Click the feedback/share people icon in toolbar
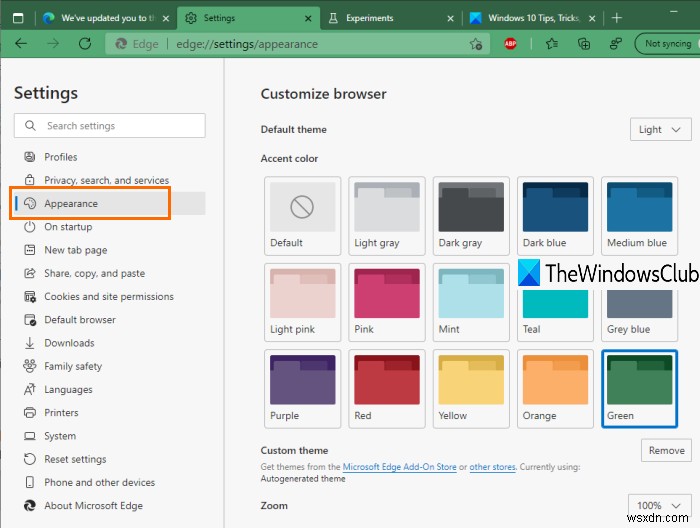 click(616, 44)
